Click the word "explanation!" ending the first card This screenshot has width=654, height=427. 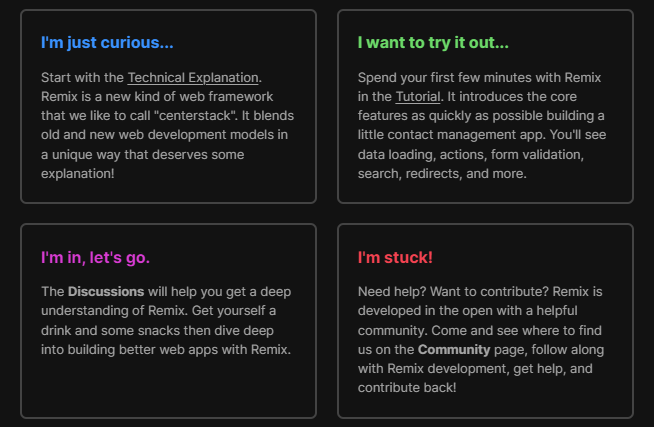(x=78, y=173)
